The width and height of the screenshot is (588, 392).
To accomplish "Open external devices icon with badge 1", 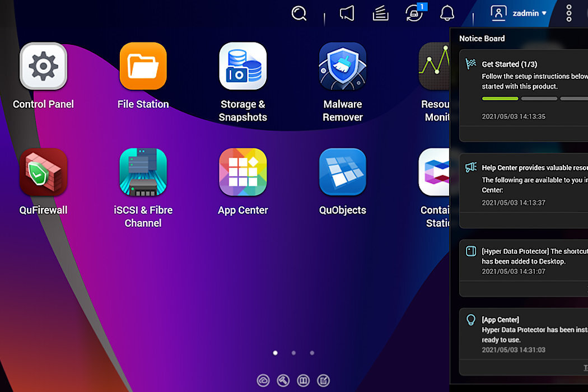I will click(415, 13).
